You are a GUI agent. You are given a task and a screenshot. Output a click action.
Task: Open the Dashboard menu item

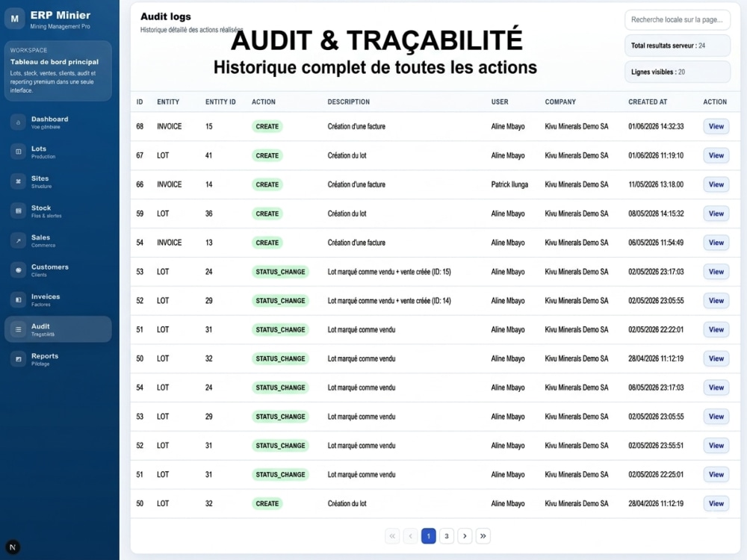(x=58, y=122)
